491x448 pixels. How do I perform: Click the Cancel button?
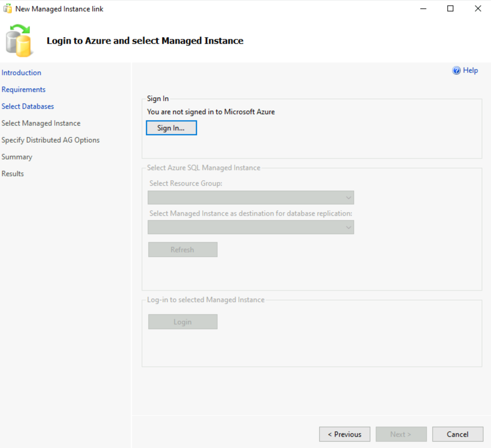(x=457, y=434)
